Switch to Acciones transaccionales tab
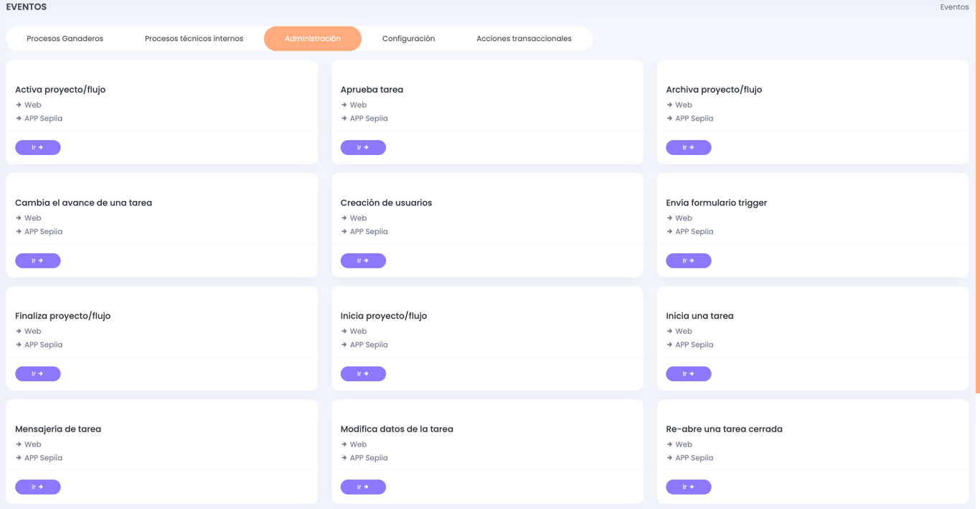The width and height of the screenshot is (980, 509). tap(524, 39)
